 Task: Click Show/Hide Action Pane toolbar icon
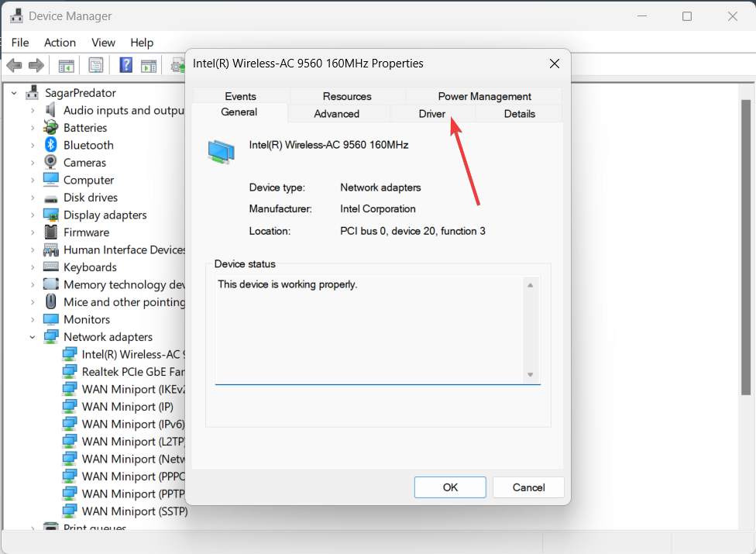[149, 66]
